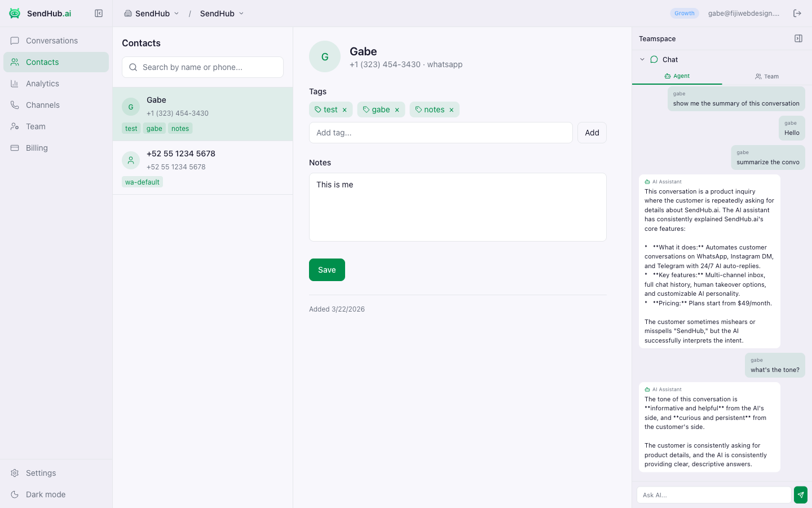Remove the notes tag
Image resolution: width=812 pixels, height=508 pixels.
(451, 110)
